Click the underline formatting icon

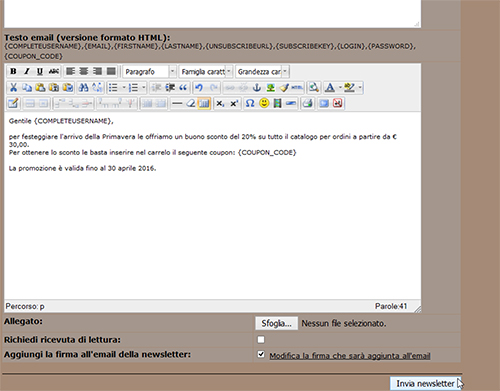40,71
